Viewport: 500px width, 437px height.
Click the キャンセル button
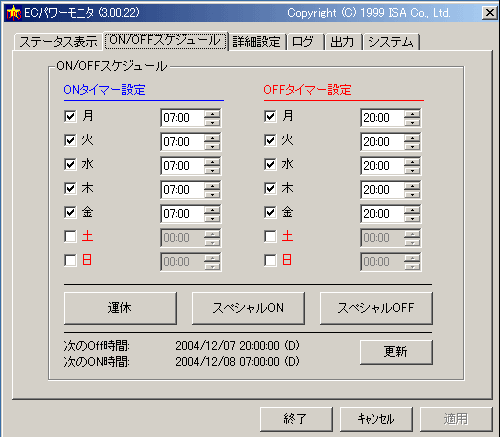pos(376,419)
